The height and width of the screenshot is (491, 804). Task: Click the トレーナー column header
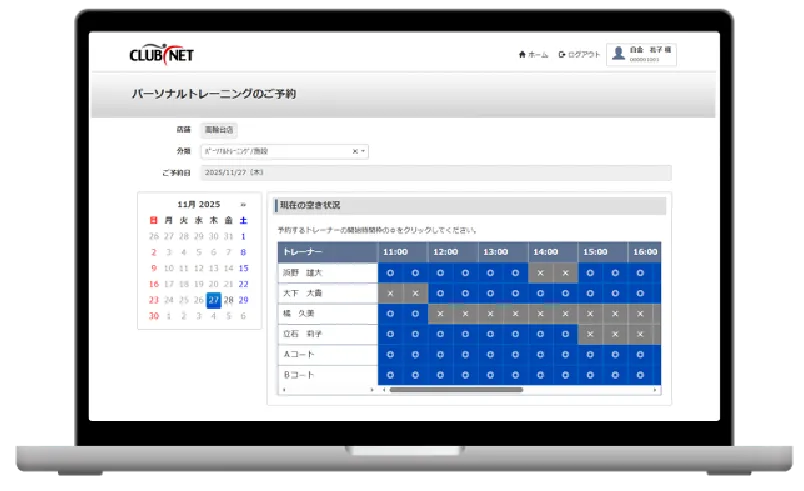(x=328, y=252)
